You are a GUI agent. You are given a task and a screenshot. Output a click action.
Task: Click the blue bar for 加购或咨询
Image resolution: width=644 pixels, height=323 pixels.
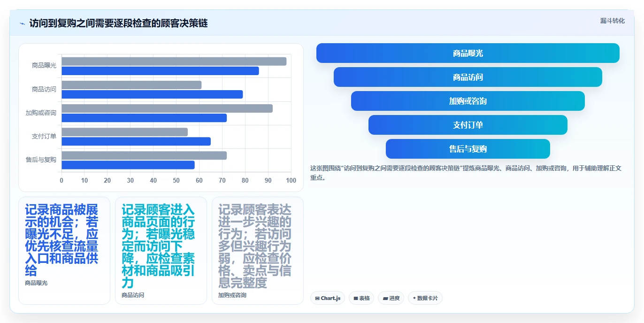tap(144, 118)
